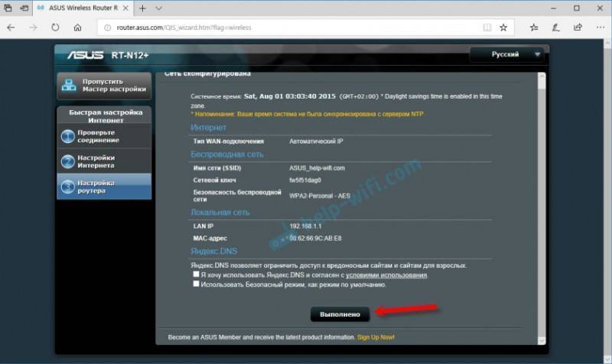This screenshot has height=364, width=612.
Task: Select step 1 Проверьте соединение
Action: [104, 136]
